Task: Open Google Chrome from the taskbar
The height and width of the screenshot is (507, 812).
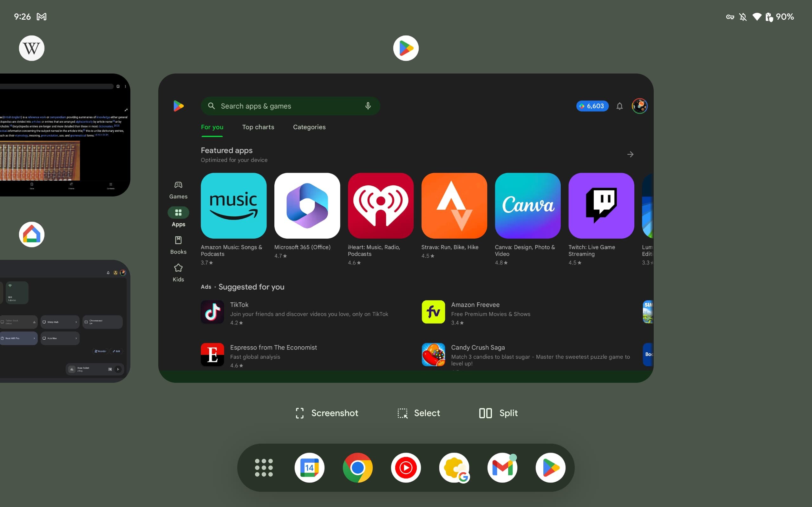Action: point(357,467)
